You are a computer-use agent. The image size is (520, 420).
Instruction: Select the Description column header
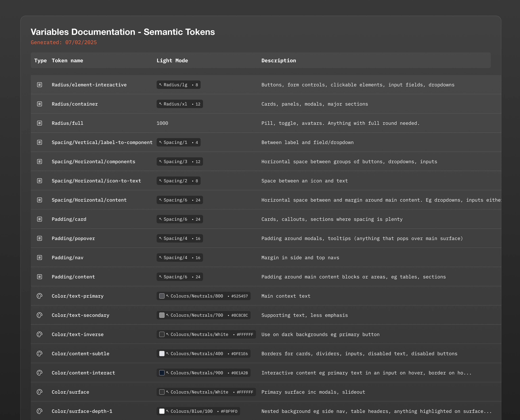pyautogui.click(x=278, y=61)
